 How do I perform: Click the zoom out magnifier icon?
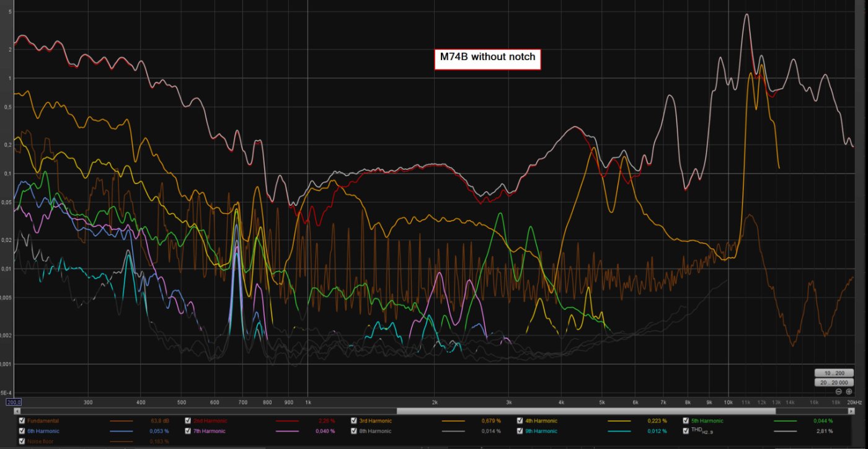(839, 391)
